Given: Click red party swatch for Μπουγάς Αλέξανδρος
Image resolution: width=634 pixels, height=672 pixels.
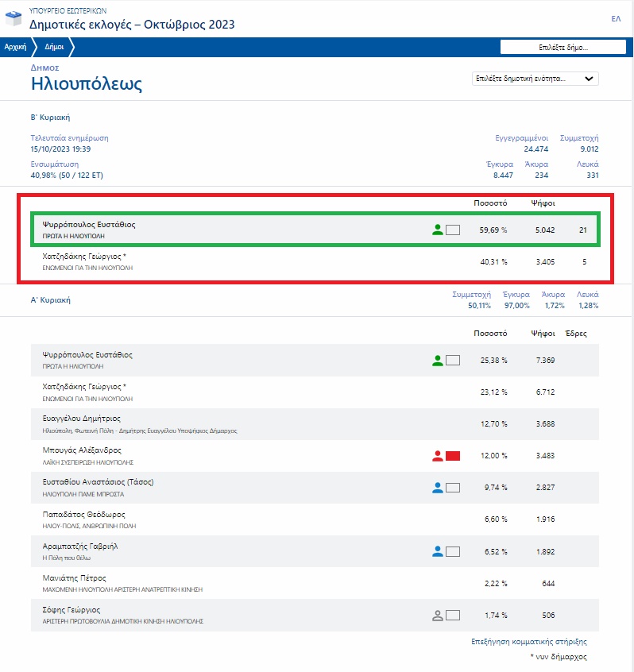Looking at the screenshot, I should tap(453, 456).
